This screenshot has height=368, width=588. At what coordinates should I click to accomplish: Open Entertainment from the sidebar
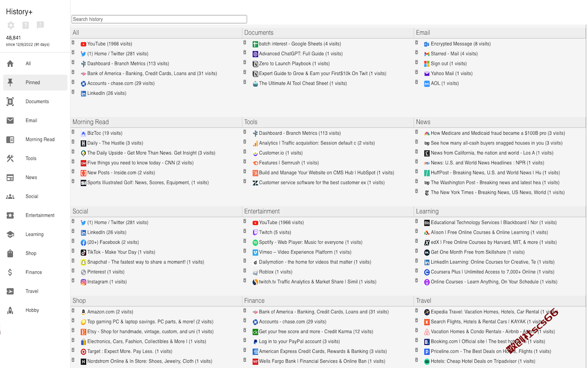coord(35,215)
